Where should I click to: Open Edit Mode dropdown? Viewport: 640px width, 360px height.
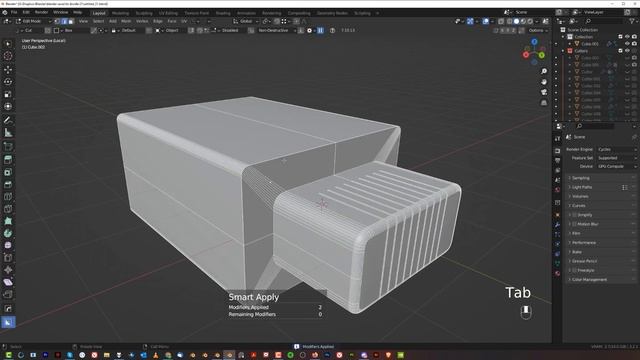(33, 21)
